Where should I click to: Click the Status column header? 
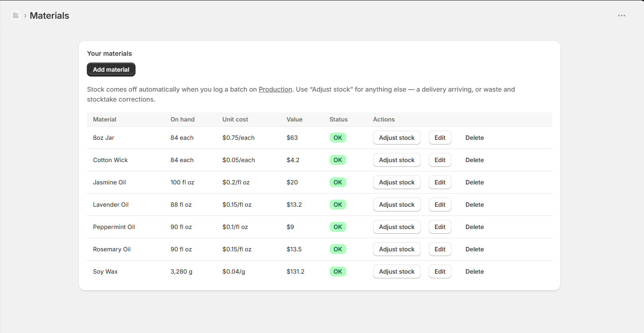pos(339,119)
